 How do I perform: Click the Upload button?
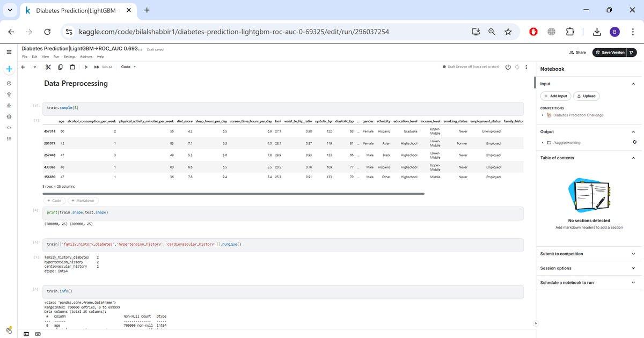pyautogui.click(x=586, y=96)
